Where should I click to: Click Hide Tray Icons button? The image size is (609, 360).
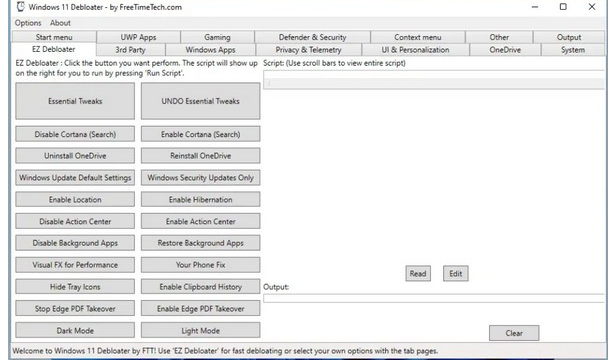[75, 287]
